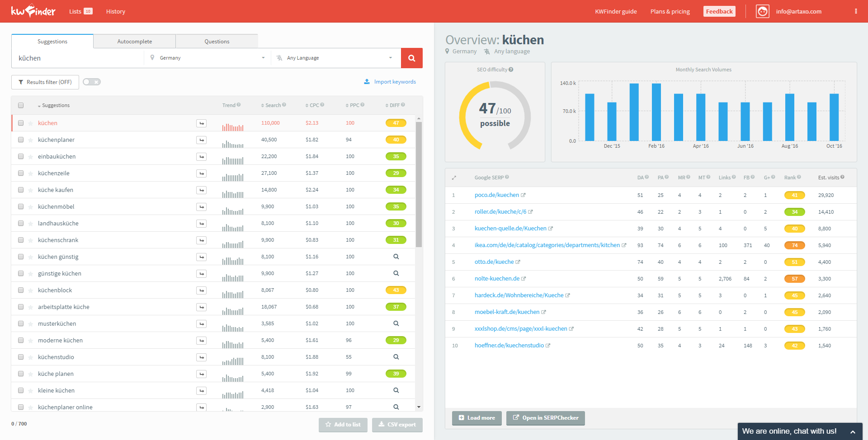Click magnifier to check difficulty for küchenstudio
The height and width of the screenshot is (440, 868).
(x=396, y=357)
